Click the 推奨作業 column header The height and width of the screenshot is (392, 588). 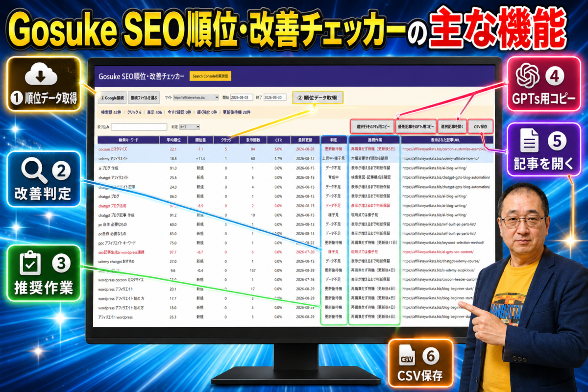click(374, 140)
